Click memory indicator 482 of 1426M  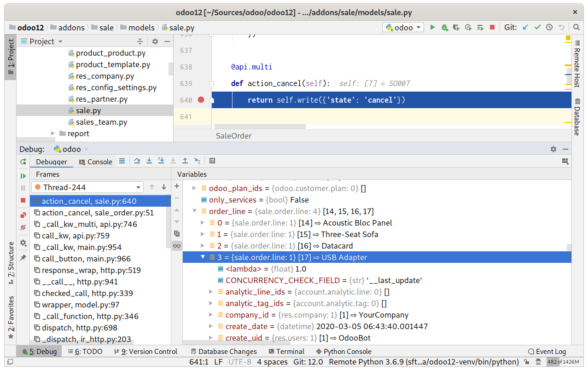coord(562,362)
